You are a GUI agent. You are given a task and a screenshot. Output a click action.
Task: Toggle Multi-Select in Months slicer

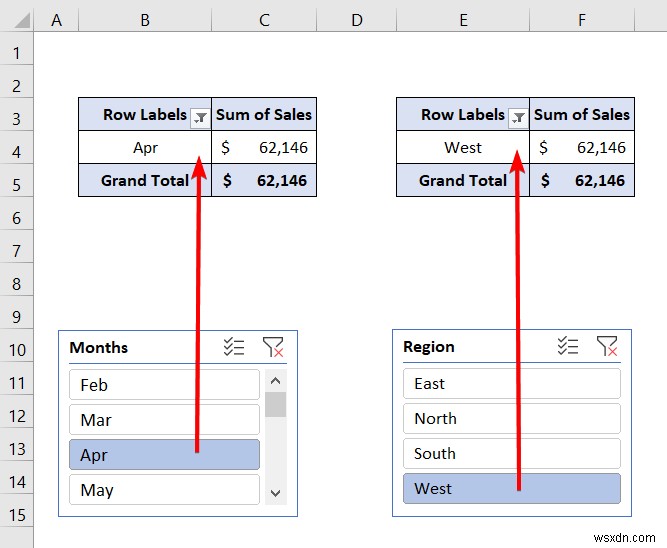point(234,347)
